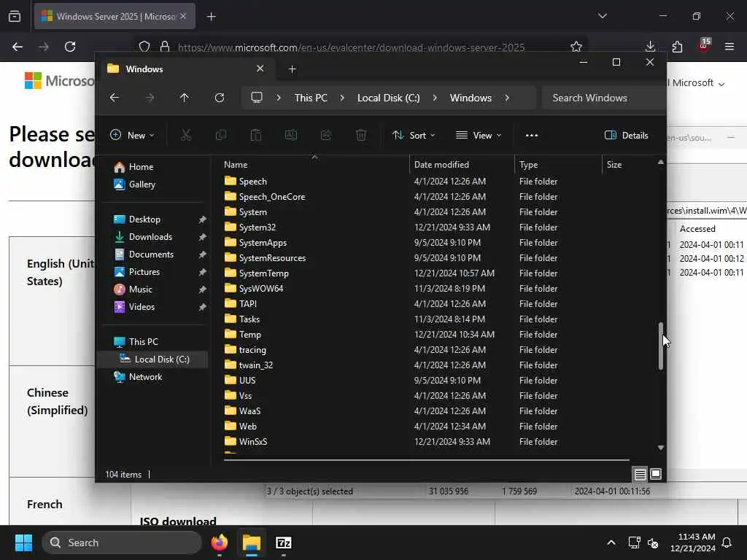The image size is (747, 560).
Task: Click the Copy icon in Explorer toolbar
Action: 221,135
